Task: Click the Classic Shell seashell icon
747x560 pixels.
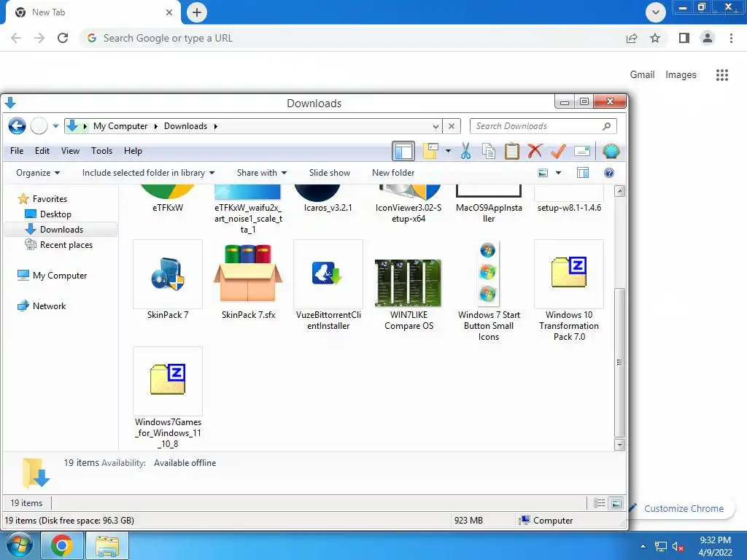Action: click(x=611, y=152)
